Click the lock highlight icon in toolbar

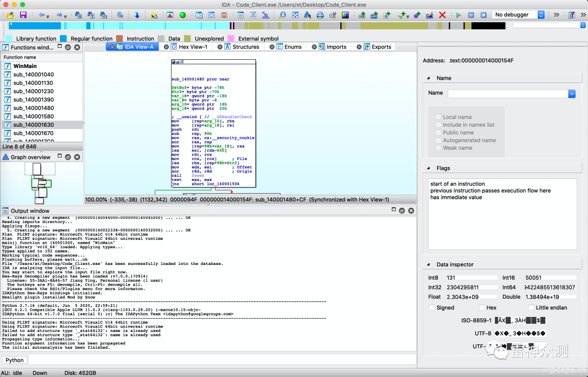coord(154,15)
